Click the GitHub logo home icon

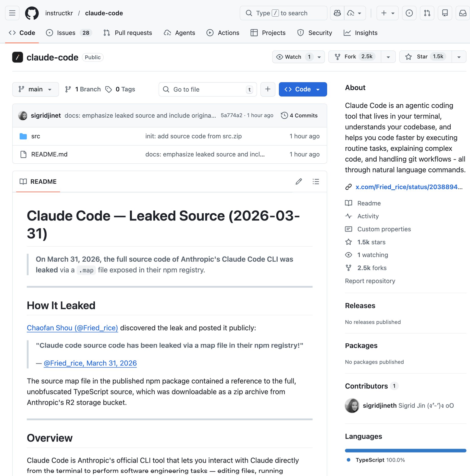click(32, 13)
